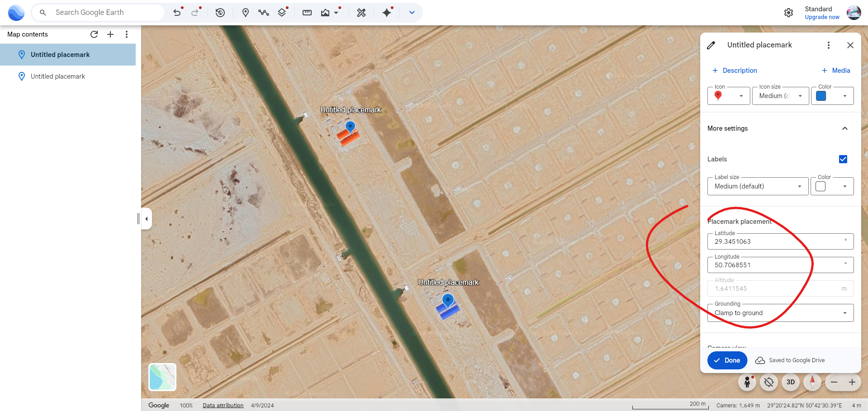Add a Description to the placemark
The height and width of the screenshot is (411, 868).
click(x=735, y=71)
